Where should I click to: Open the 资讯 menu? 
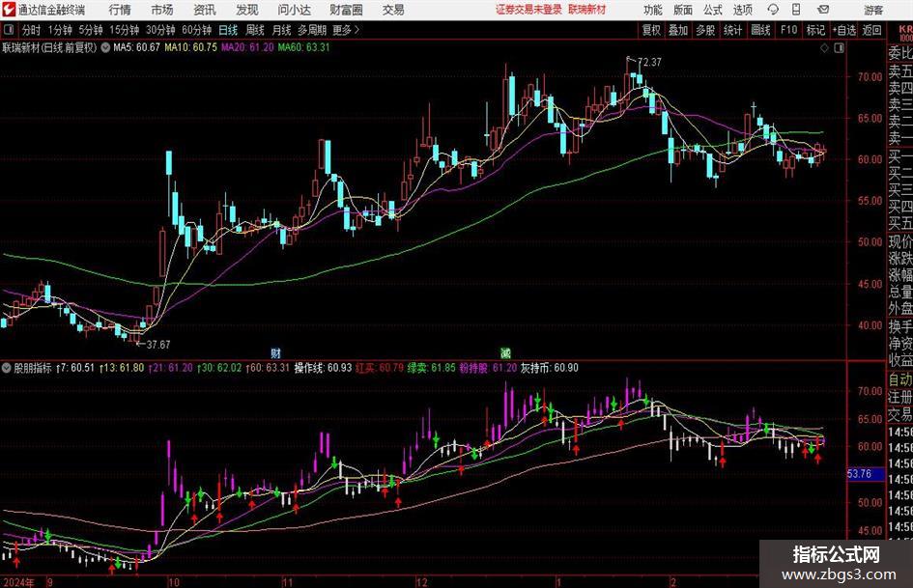click(205, 10)
